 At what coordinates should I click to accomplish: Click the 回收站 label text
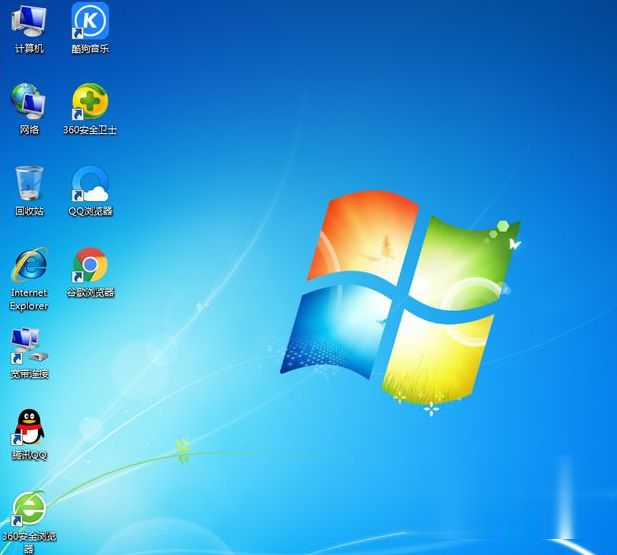coord(29,211)
